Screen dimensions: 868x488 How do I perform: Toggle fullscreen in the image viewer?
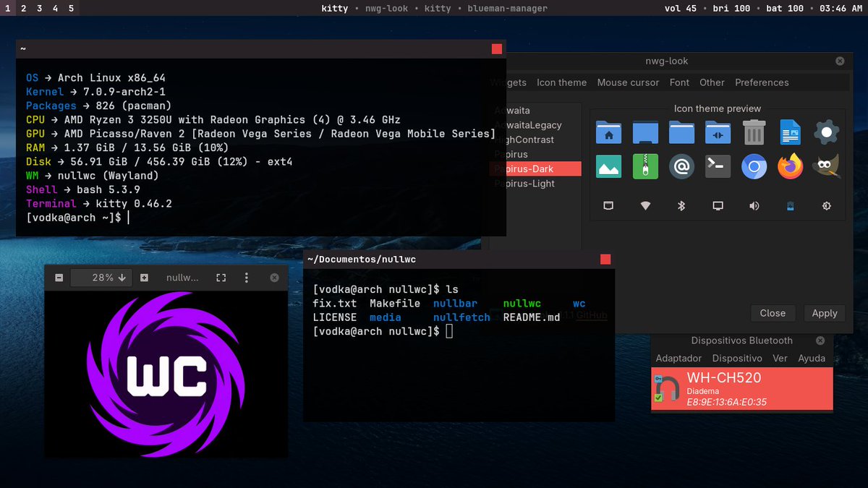pyautogui.click(x=221, y=278)
